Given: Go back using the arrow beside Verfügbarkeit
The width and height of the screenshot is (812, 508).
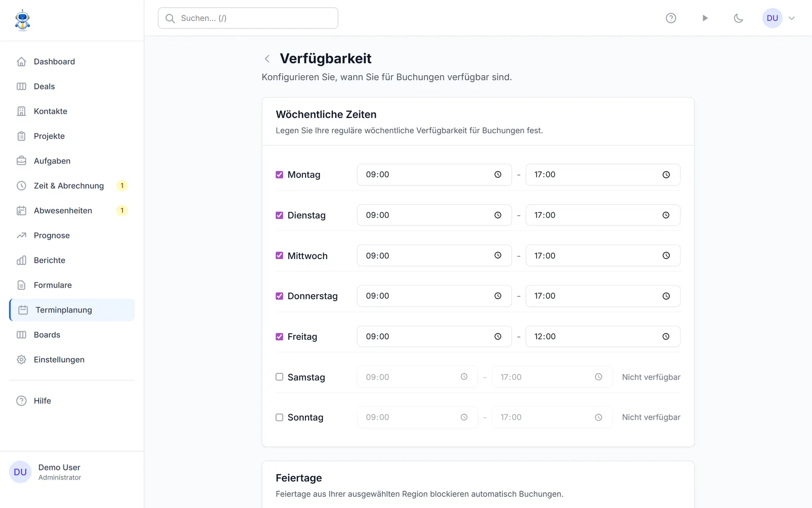Looking at the screenshot, I should coord(267,59).
